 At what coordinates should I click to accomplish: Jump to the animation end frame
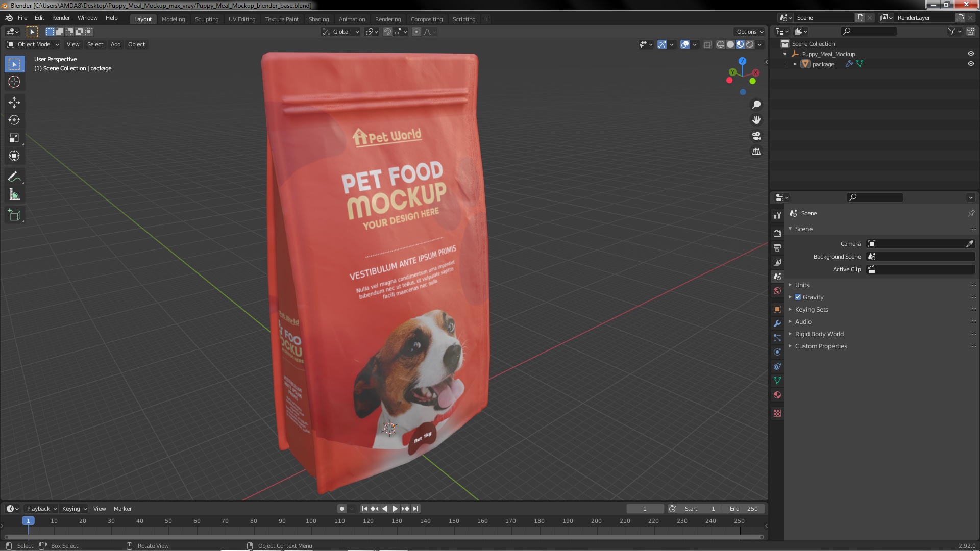click(x=416, y=509)
